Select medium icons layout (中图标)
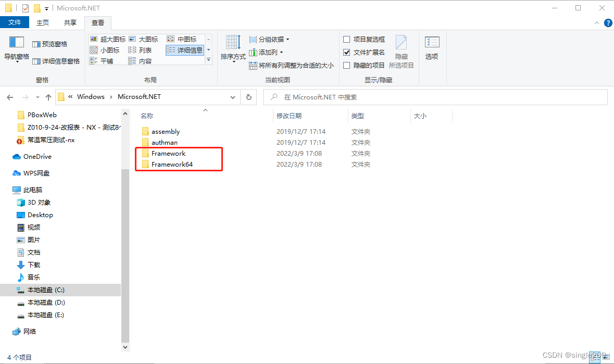 tap(182, 39)
